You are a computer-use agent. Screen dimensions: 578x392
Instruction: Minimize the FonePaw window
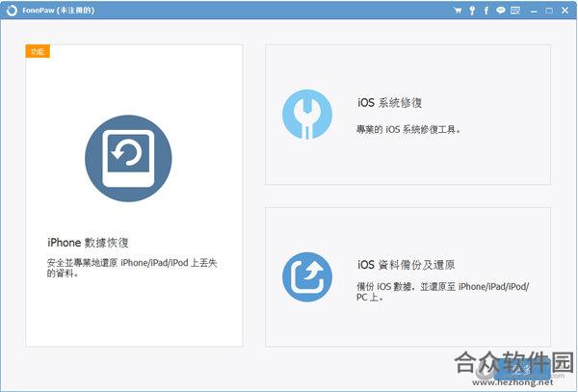534,11
